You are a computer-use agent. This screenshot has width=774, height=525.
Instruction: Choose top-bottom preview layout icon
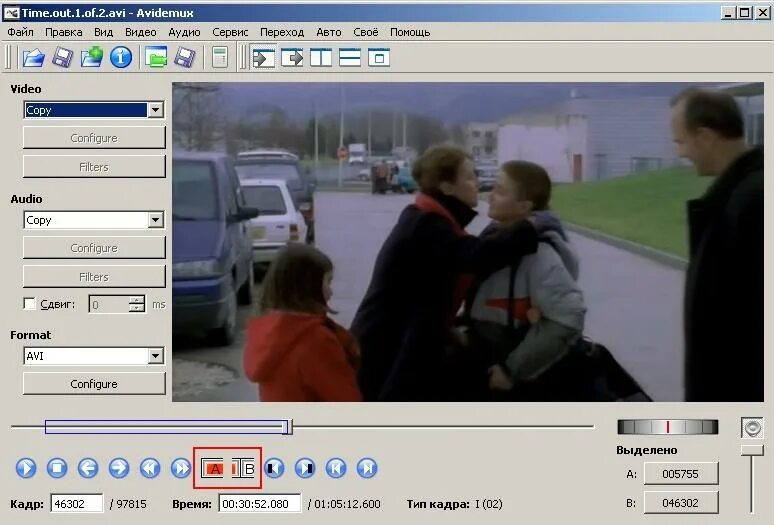point(350,58)
